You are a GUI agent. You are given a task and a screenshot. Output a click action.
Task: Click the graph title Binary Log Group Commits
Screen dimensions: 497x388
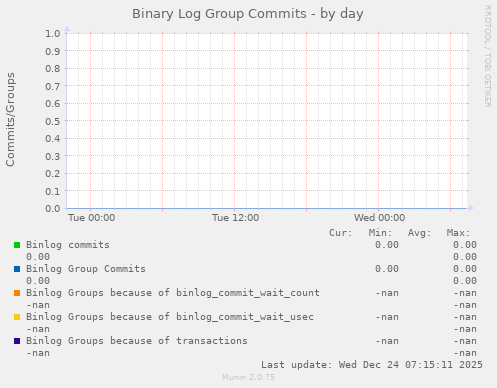pyautogui.click(x=248, y=14)
